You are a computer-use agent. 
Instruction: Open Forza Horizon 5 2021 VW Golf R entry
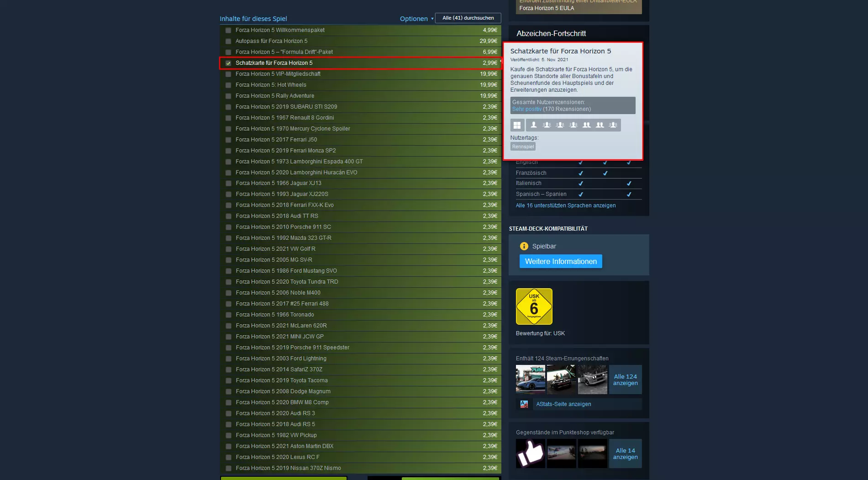click(361, 249)
